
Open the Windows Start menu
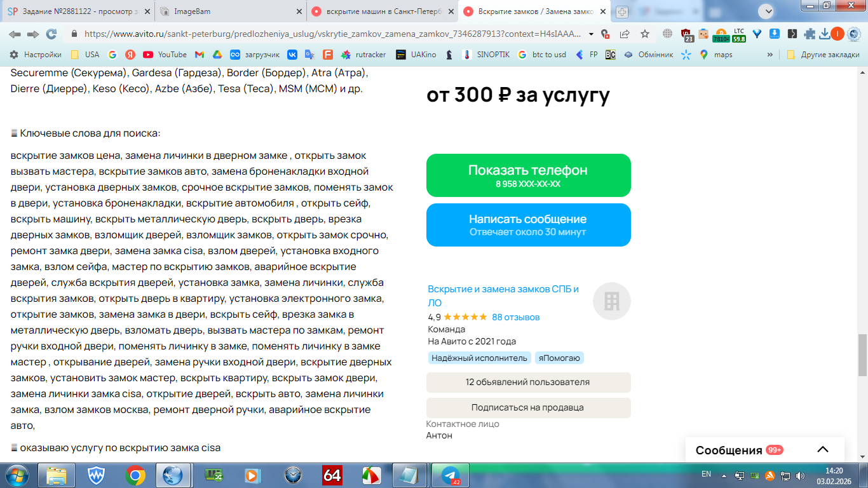(x=18, y=475)
